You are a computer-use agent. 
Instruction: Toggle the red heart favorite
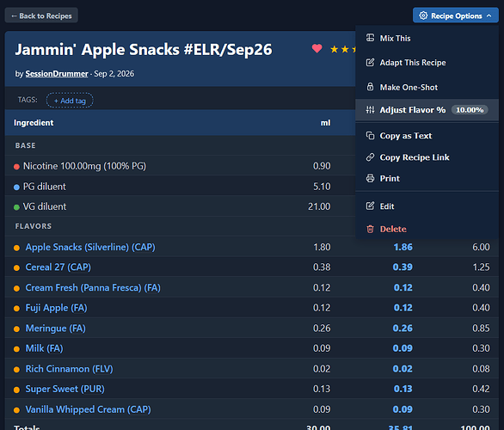(317, 49)
